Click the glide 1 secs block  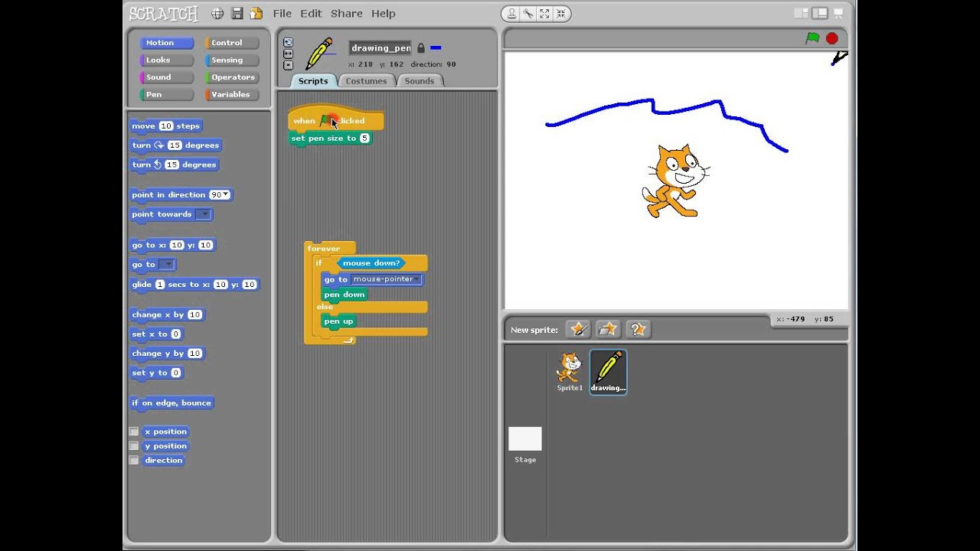(x=195, y=285)
